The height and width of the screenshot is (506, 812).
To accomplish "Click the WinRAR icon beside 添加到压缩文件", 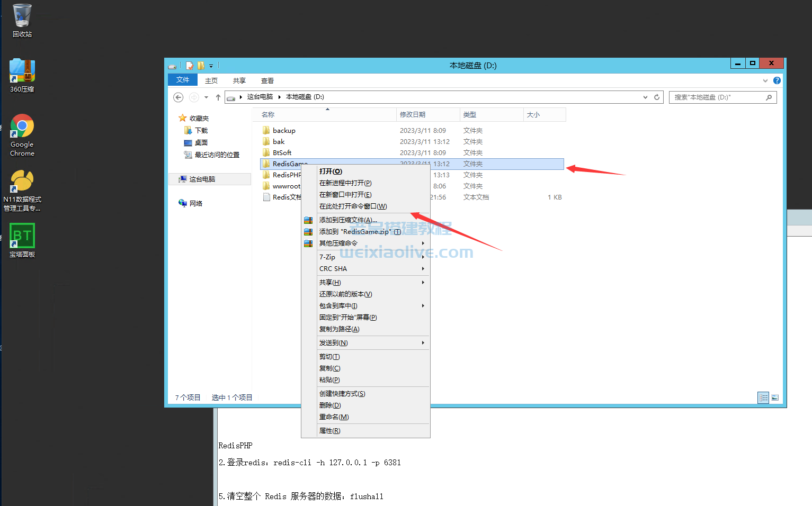I will (308, 220).
